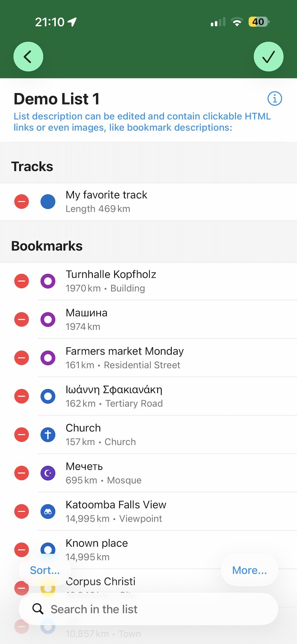Open list info via the circled i icon
The image size is (297, 644).
pos(274,99)
